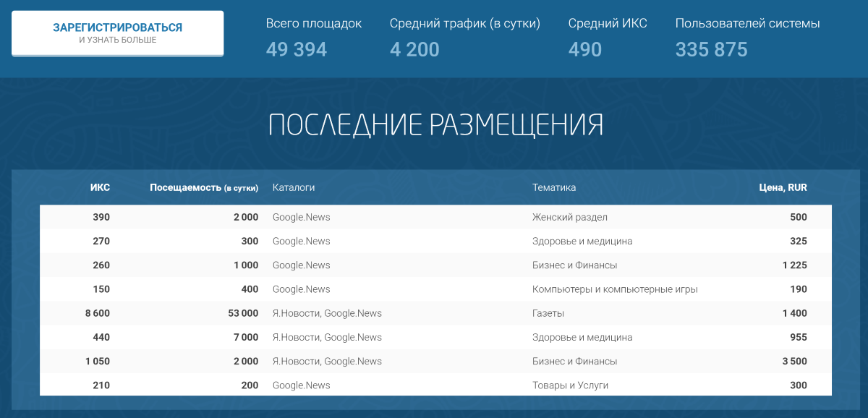Click the ПОСЛЕДНИЕ РАЗМЕЩЕНИЯ heading

435,125
